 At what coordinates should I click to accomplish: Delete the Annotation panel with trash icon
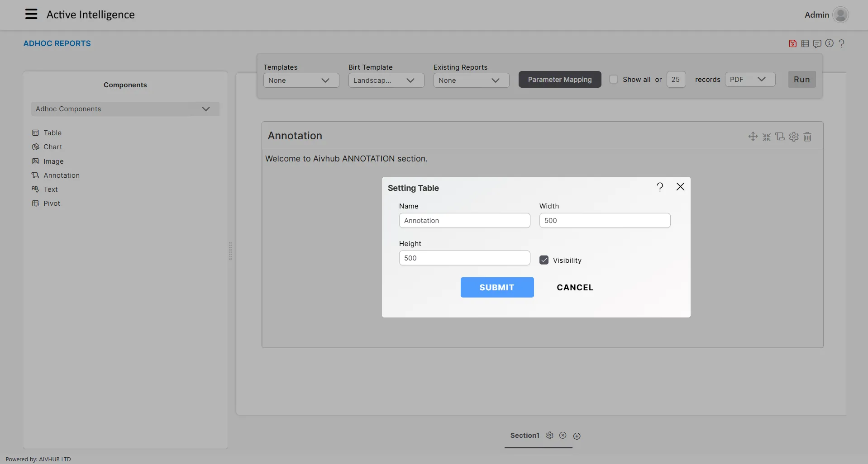pyautogui.click(x=807, y=137)
